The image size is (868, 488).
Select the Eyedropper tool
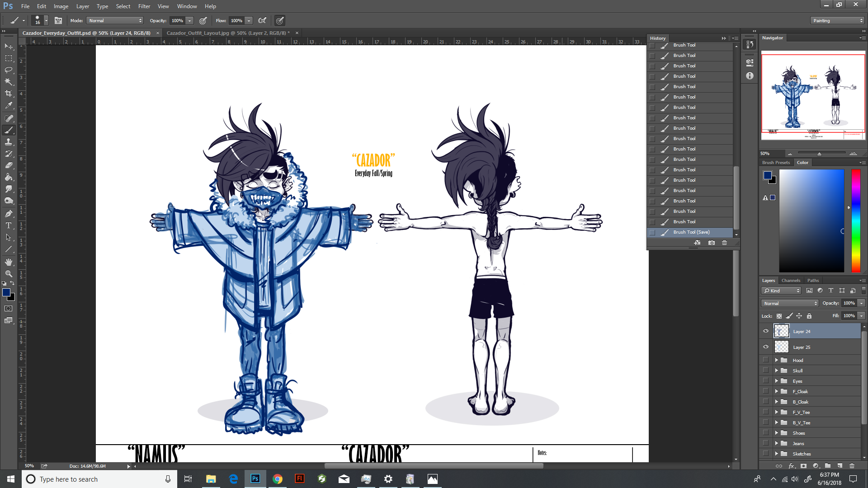(9, 105)
